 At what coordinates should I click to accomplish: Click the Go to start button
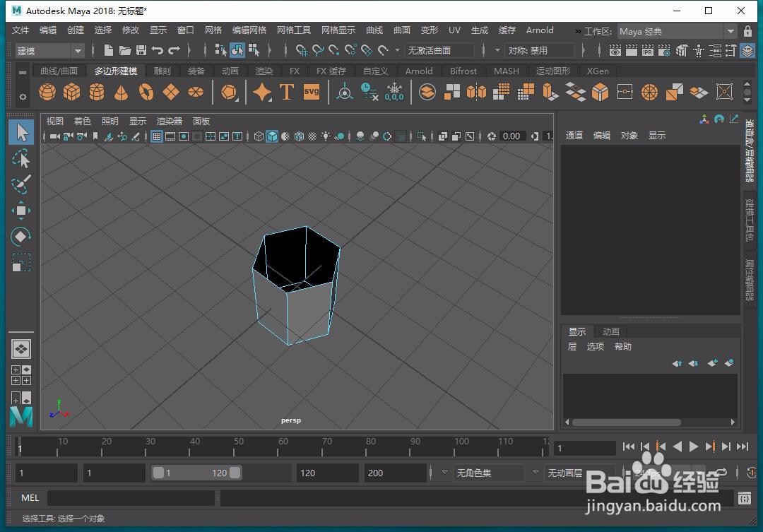628,447
